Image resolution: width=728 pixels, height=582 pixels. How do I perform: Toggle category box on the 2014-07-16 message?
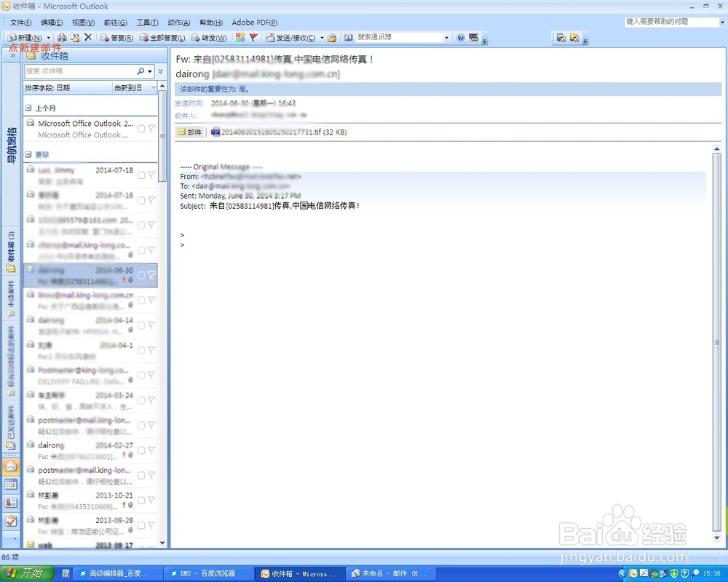[141, 200]
